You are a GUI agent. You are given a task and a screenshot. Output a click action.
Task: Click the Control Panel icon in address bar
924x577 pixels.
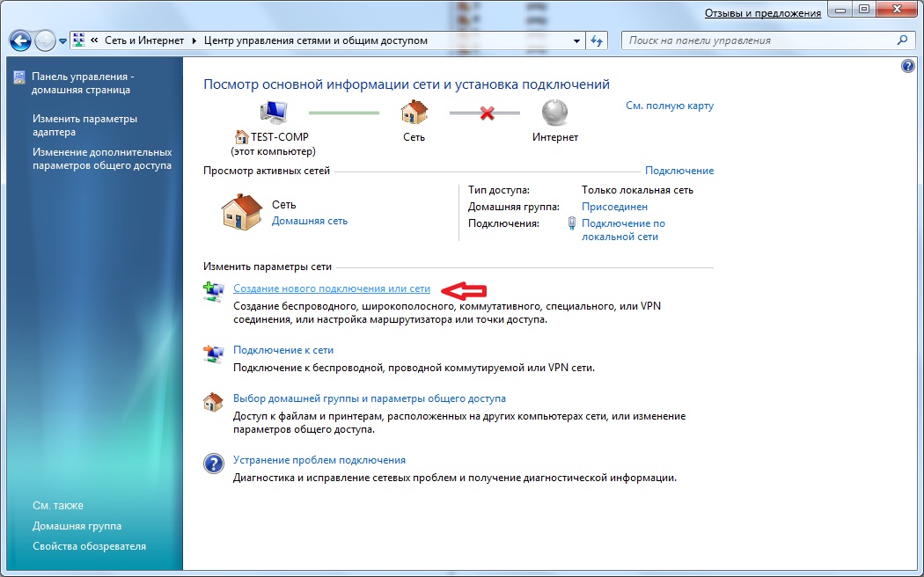pyautogui.click(x=78, y=40)
